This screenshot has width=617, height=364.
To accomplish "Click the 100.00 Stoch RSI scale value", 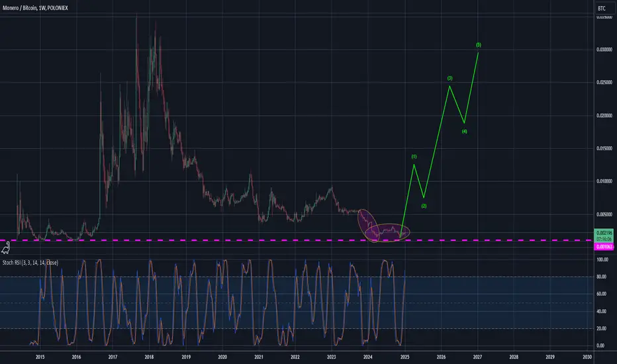I will 602,259.
